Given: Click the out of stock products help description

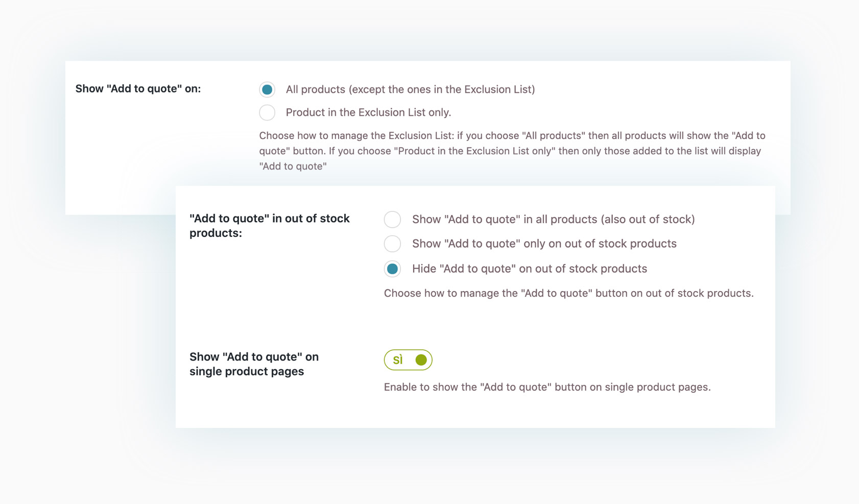Looking at the screenshot, I should [568, 293].
